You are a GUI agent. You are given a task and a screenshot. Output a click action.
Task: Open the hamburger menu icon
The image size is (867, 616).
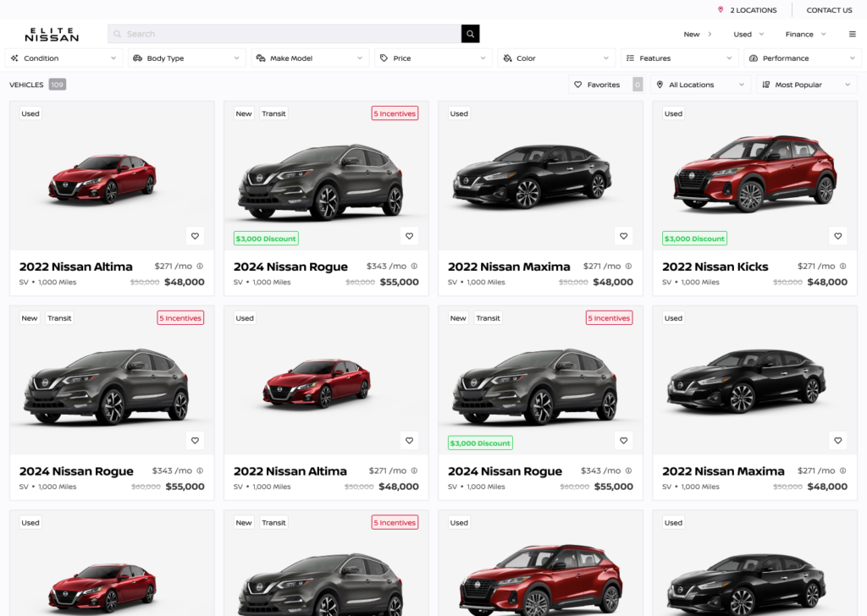point(852,34)
